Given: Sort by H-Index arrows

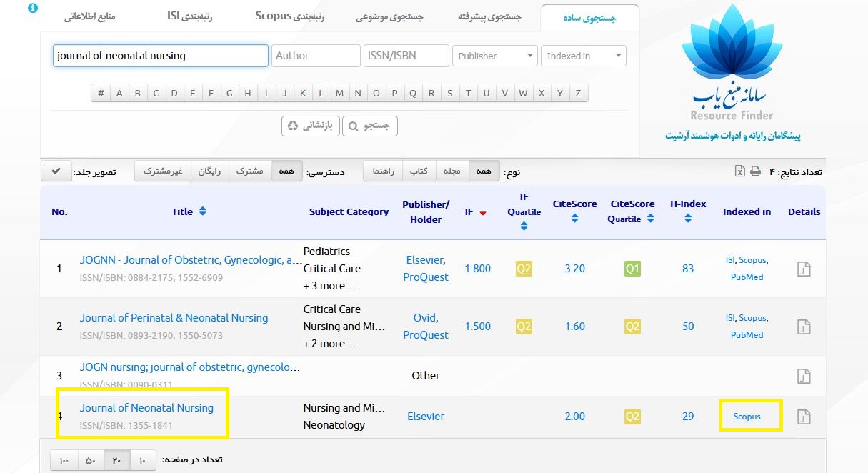Looking at the screenshot, I should click(687, 219).
